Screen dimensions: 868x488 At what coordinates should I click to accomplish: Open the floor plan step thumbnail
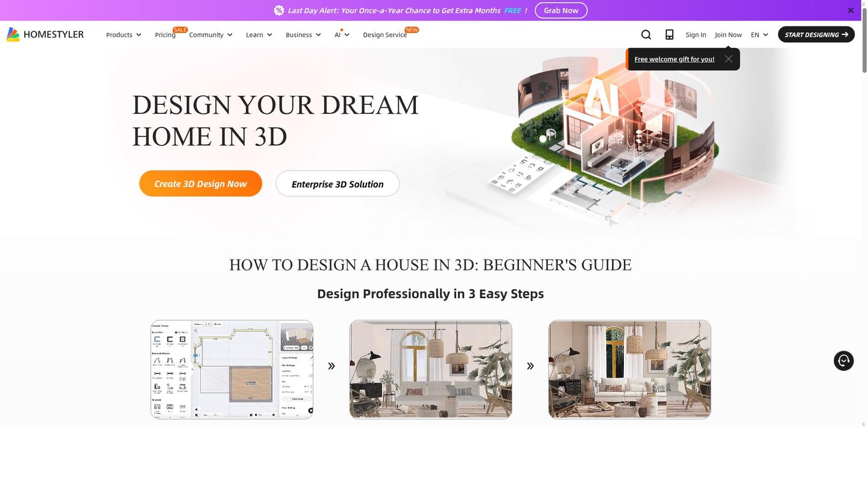[x=231, y=369]
